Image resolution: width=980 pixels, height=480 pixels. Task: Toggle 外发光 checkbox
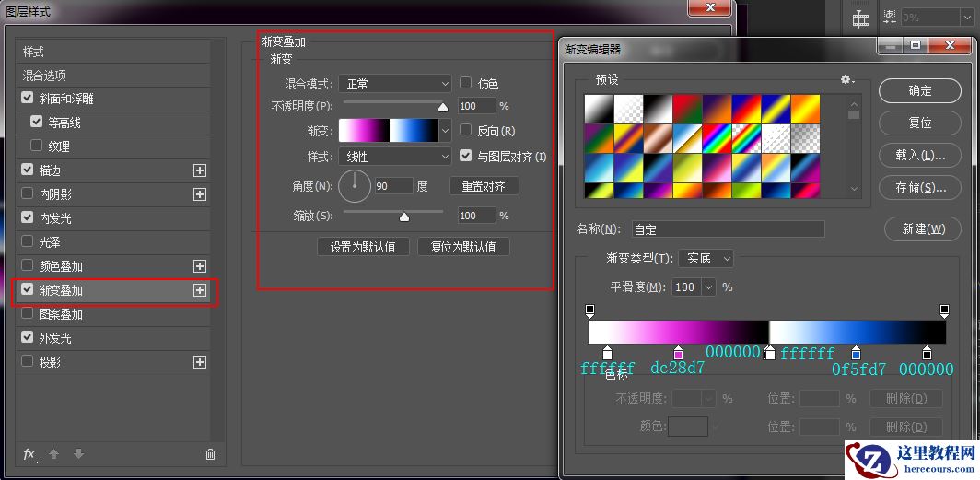click(27, 337)
